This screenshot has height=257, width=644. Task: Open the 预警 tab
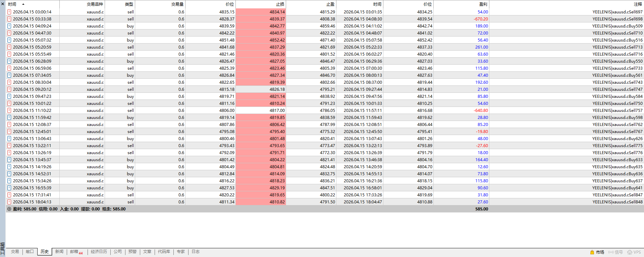point(132,252)
